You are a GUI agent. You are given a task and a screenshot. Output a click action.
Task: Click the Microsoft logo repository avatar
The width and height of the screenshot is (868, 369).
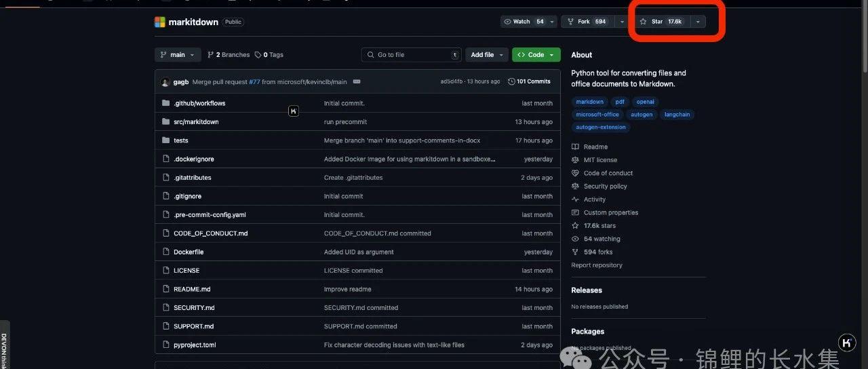click(x=159, y=22)
